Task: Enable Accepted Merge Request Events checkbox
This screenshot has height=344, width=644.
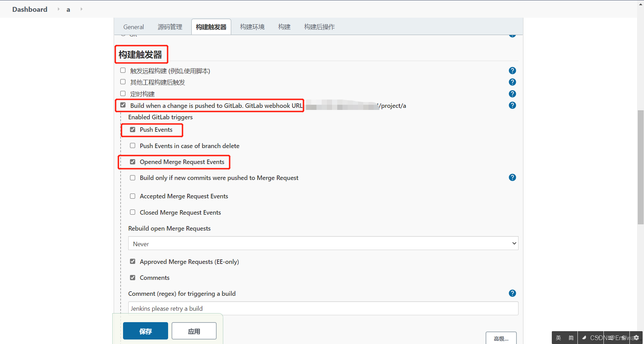Action: tap(133, 196)
